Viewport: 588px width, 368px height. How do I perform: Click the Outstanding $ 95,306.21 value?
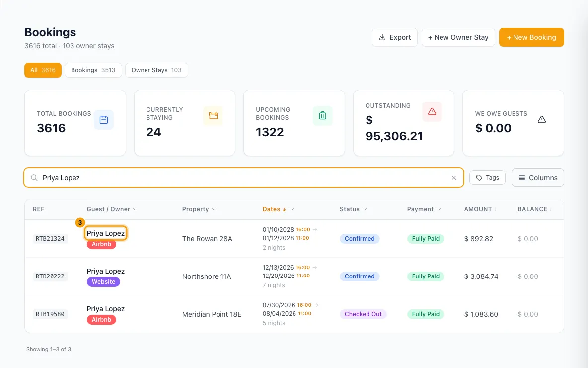tap(394, 128)
